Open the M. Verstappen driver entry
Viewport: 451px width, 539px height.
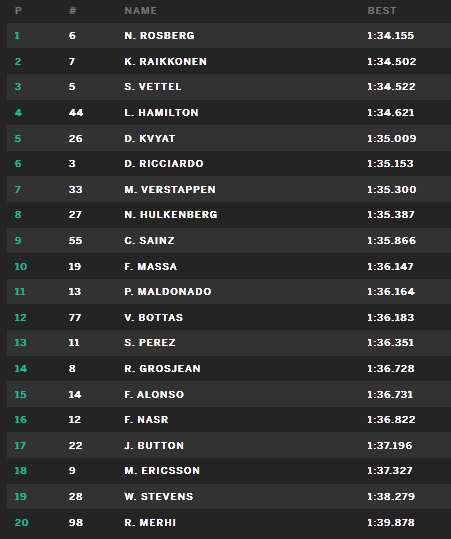(170, 189)
